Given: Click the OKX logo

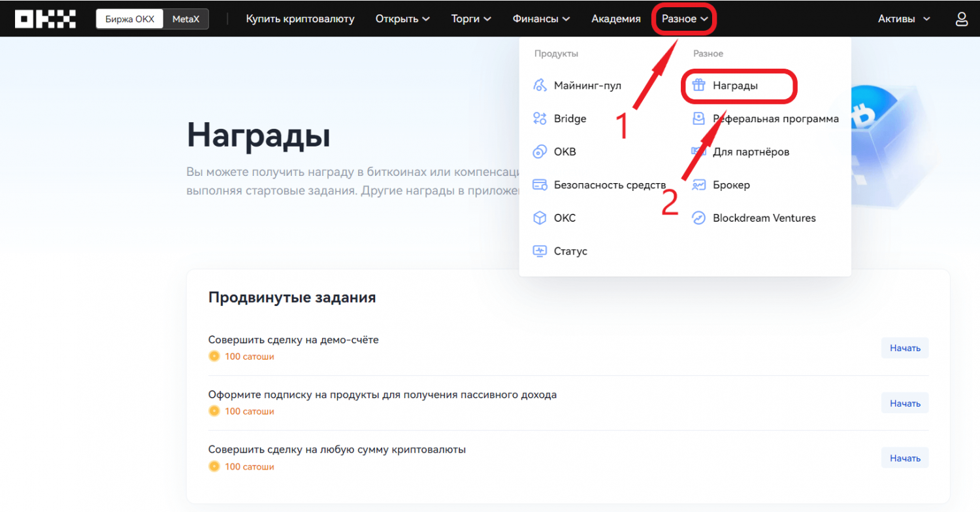Looking at the screenshot, I should tap(46, 19).
